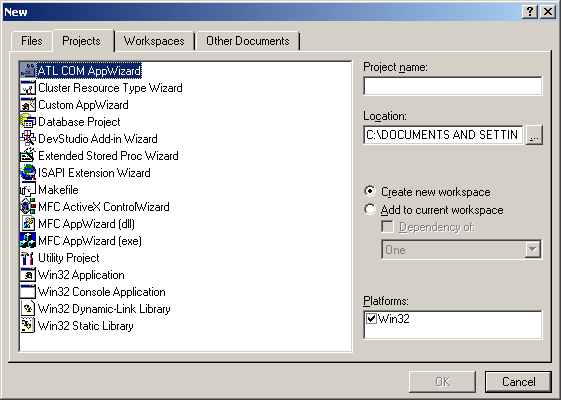The width and height of the screenshot is (561, 400).
Task: Switch to the Files tab
Action: (x=31, y=41)
